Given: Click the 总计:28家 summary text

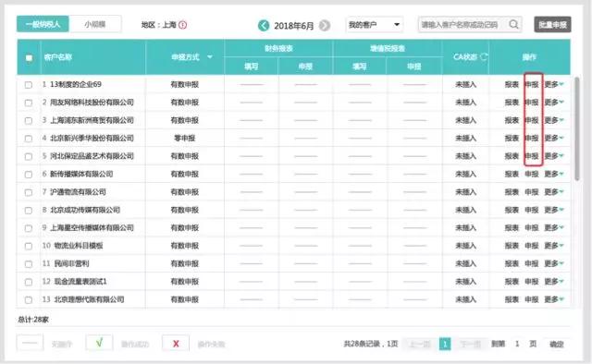Looking at the screenshot, I should click(33, 320).
